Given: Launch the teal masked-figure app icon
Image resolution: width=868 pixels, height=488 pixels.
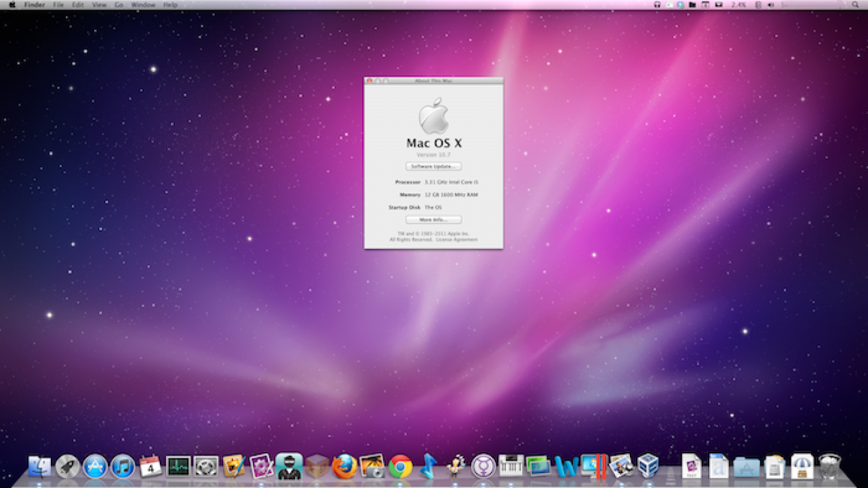Looking at the screenshot, I should pos(289,466).
